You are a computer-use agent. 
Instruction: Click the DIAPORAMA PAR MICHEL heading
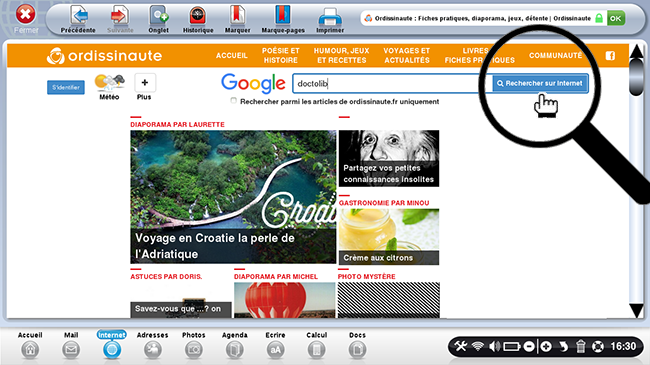(276, 277)
